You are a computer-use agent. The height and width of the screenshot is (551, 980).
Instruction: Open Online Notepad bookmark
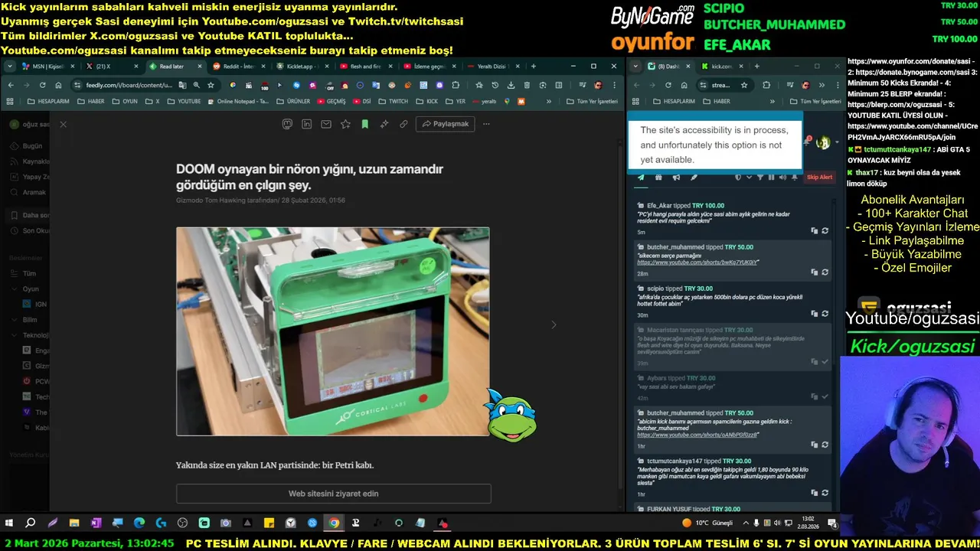pyautogui.click(x=237, y=101)
